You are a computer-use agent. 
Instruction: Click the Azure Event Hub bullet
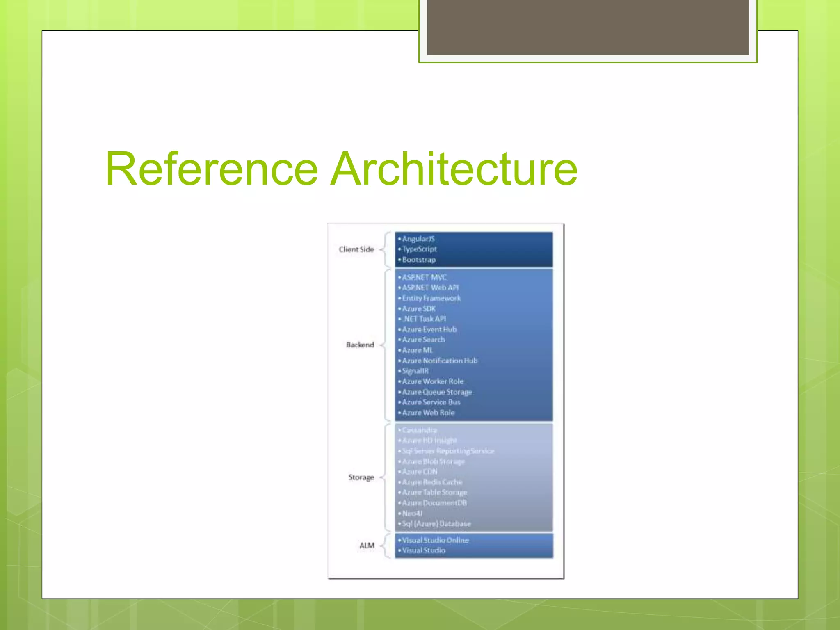coord(429,329)
